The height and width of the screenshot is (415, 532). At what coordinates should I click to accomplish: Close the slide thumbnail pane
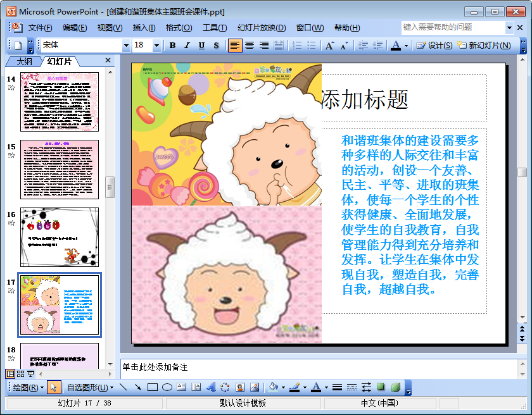tap(108, 60)
